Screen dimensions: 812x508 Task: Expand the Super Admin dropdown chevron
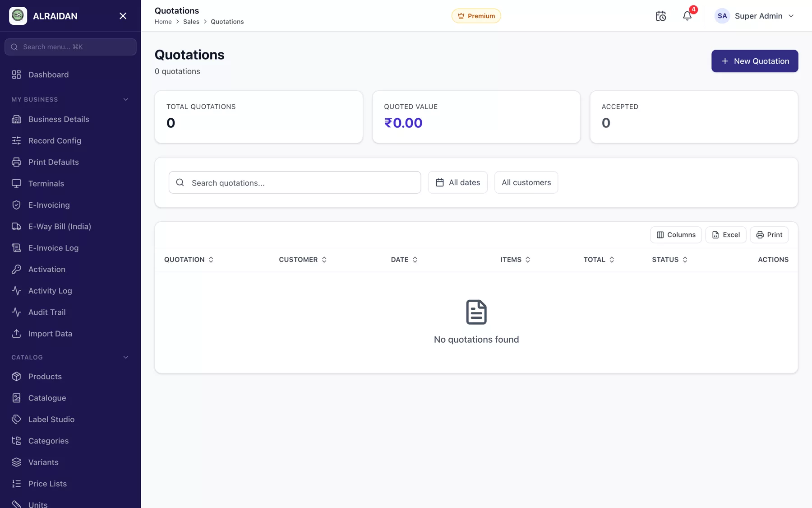click(x=791, y=16)
